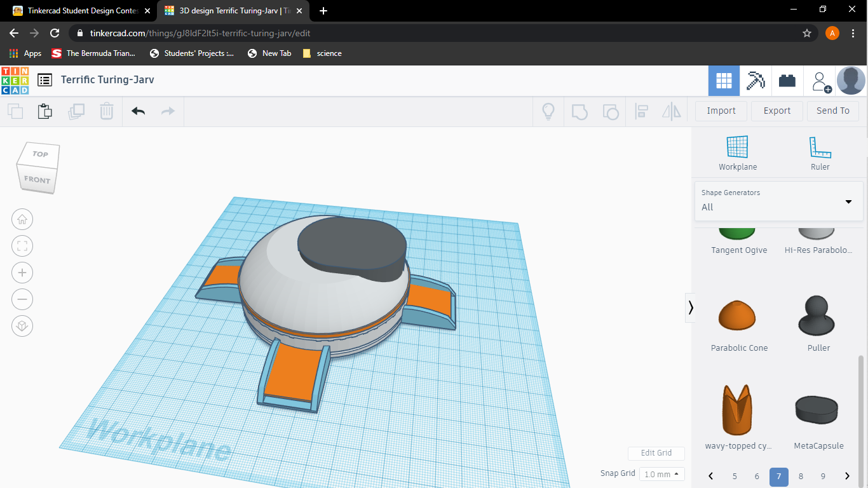Edit the design name Terrific Turing-Jarv

click(x=107, y=79)
